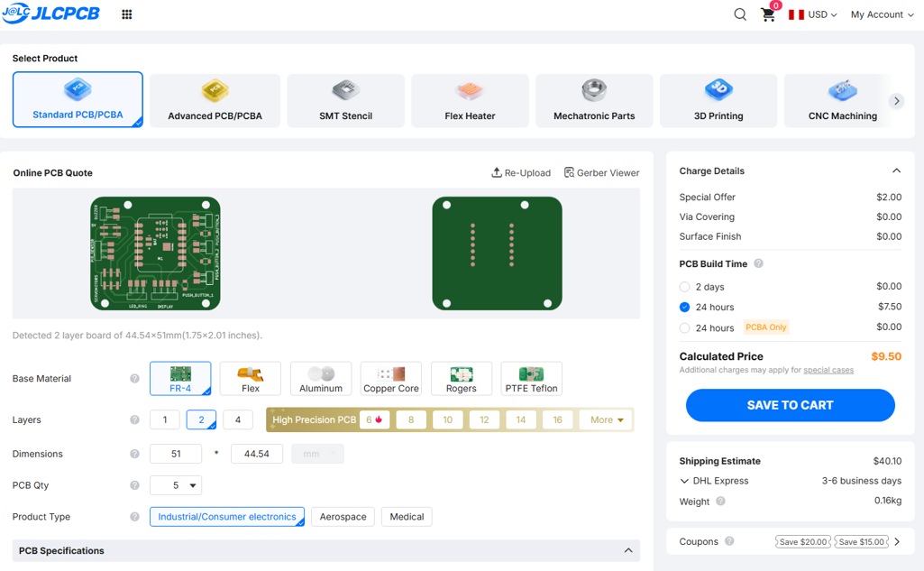Click help icon next to Layers
Screen dimensions: 924x571
click(x=135, y=419)
